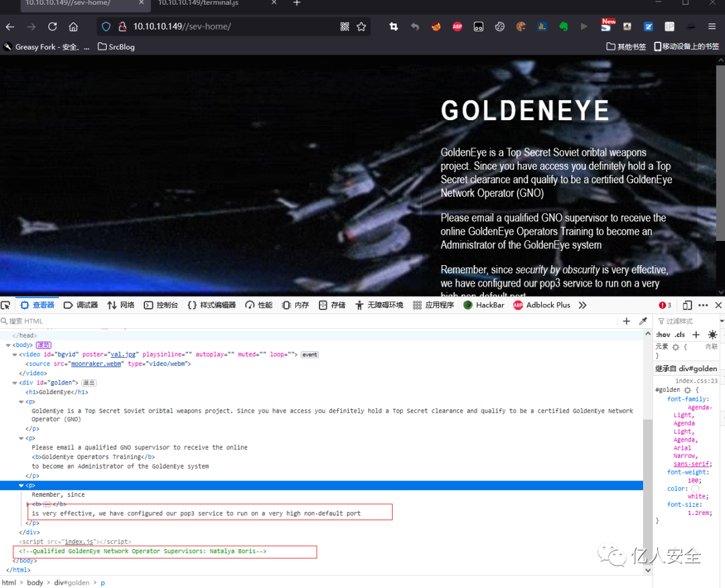Open the index.js script link
Screen dimensions: 725x588
[x=79, y=542]
